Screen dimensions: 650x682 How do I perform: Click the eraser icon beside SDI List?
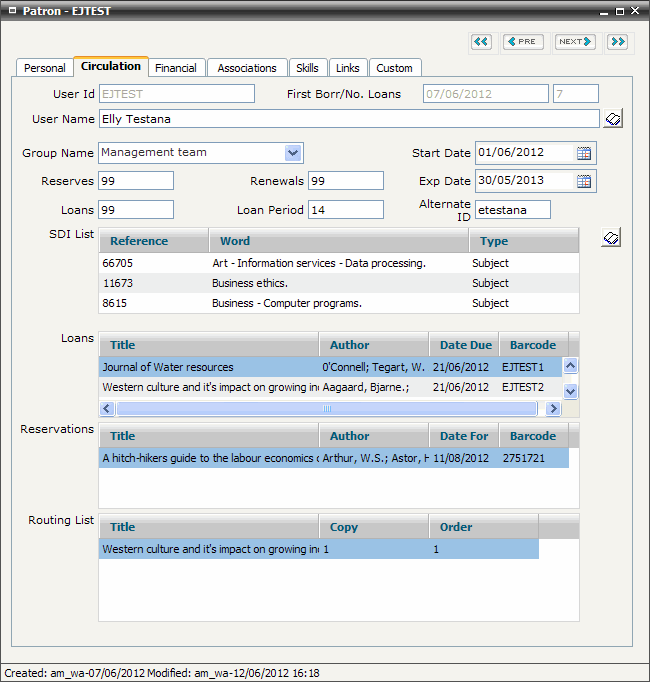(613, 238)
